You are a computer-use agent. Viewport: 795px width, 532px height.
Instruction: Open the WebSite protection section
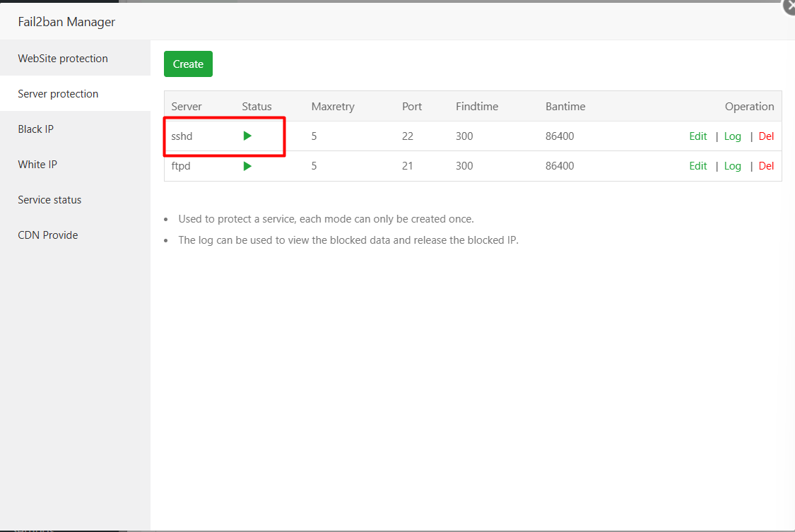(x=62, y=58)
